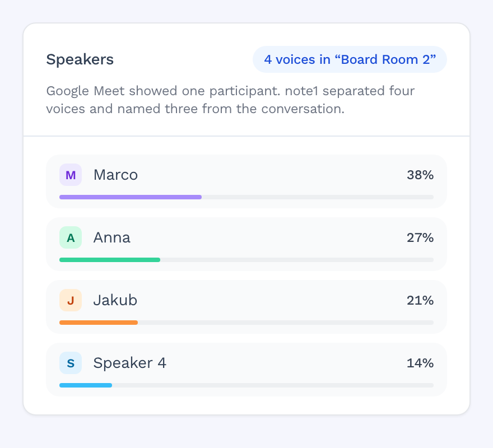Click Anna's 27% share value

point(420,237)
